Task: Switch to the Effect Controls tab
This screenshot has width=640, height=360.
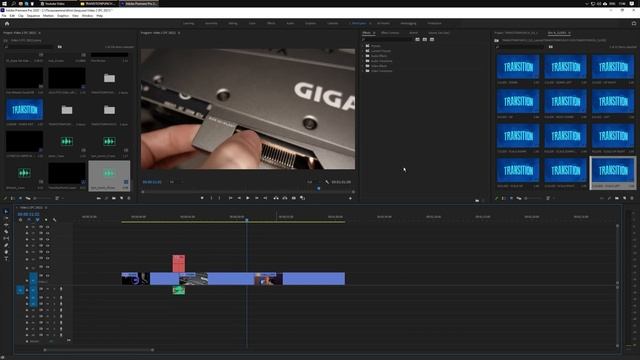Action: 390,33
